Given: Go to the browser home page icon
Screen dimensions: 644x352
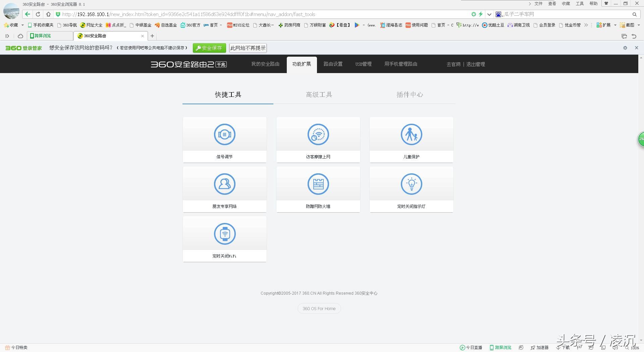Looking at the screenshot, I should [48, 14].
